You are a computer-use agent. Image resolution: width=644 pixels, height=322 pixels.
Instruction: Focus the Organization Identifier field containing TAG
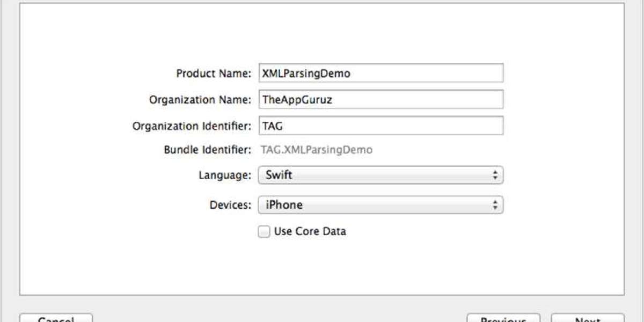tap(380, 126)
